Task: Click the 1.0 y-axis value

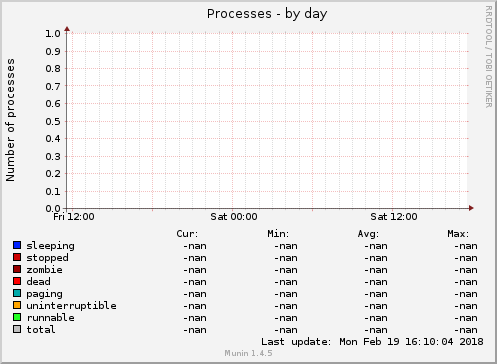Action: tap(53, 33)
